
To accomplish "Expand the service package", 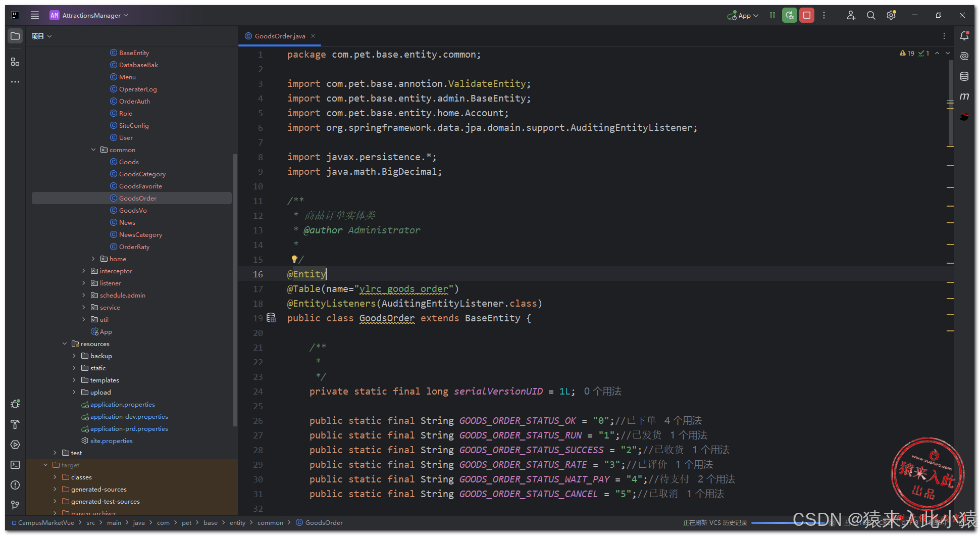I will point(84,307).
